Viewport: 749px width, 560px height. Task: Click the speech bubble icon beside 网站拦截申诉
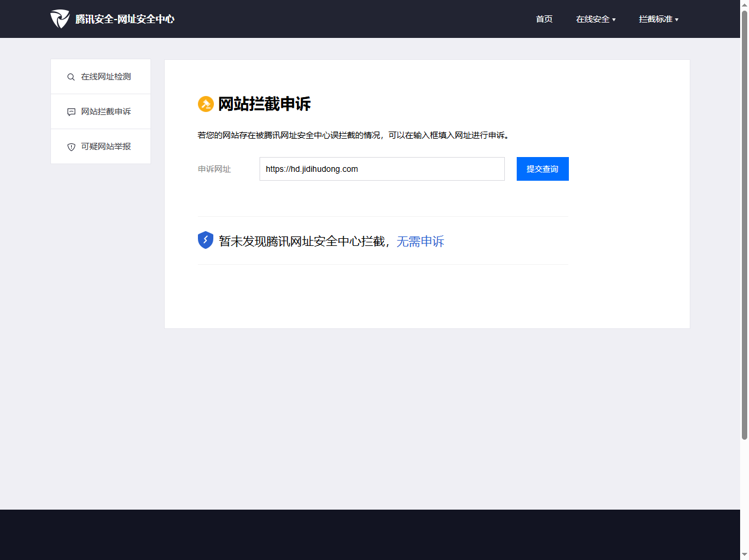pyautogui.click(x=71, y=112)
